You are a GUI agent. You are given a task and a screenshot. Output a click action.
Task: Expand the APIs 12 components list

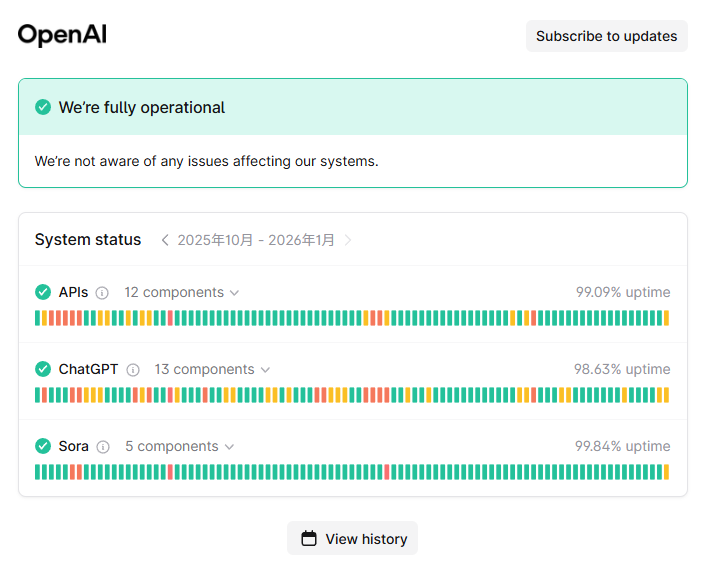[x=182, y=292]
